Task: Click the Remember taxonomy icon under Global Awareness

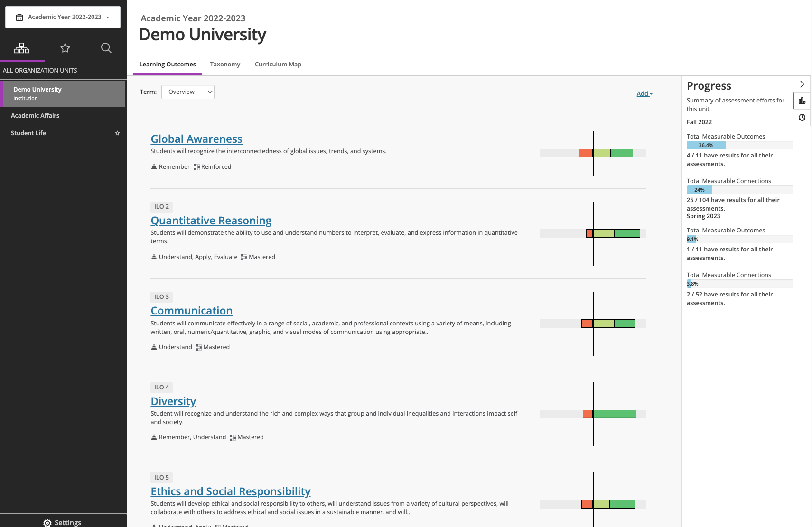Action: tap(154, 166)
